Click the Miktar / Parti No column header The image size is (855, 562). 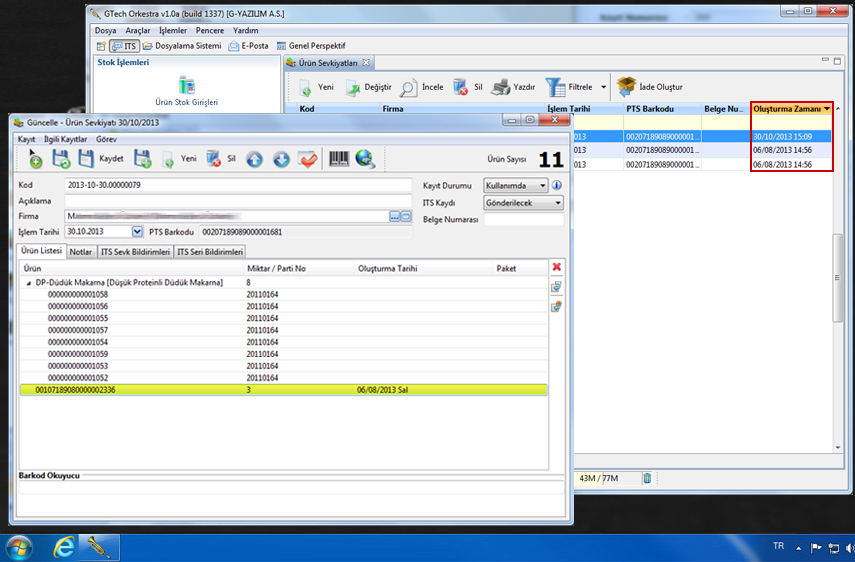tap(298, 268)
